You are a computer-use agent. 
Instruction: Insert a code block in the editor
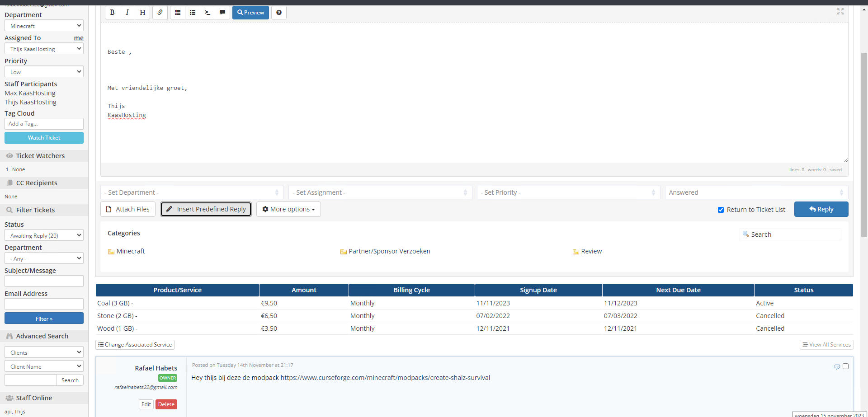[208, 13]
